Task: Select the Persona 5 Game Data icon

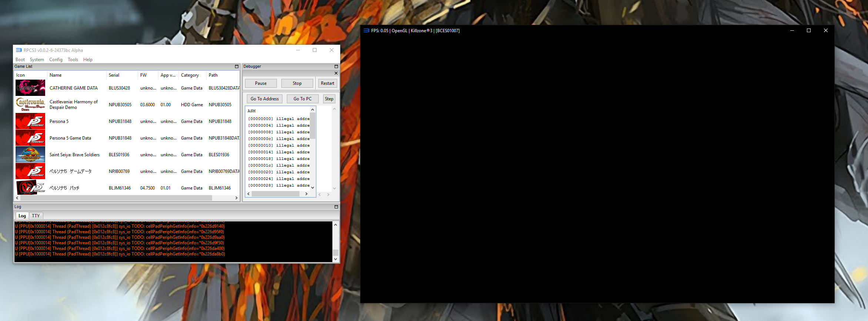Action: (30, 138)
